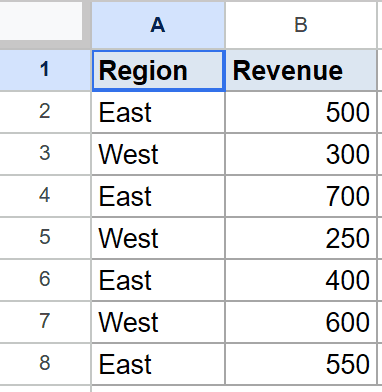Screen dimensions: 382x392
Task: Select the cell containing 600
Action: tap(301, 322)
